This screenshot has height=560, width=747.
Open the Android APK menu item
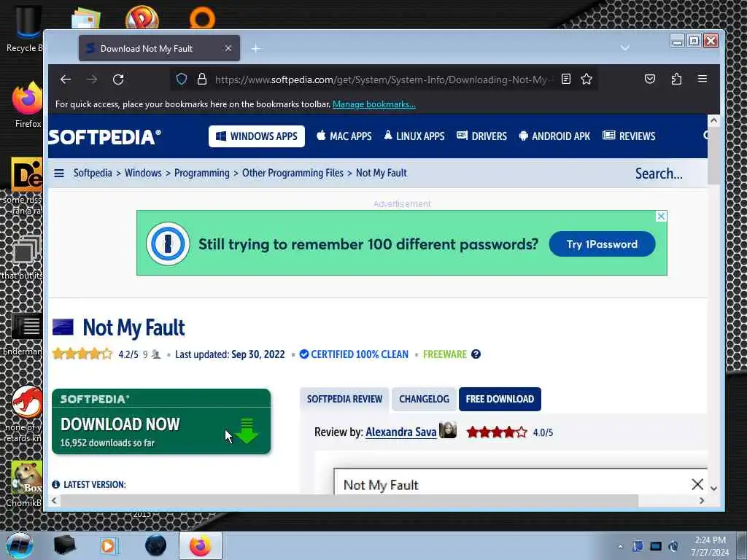[x=554, y=136]
